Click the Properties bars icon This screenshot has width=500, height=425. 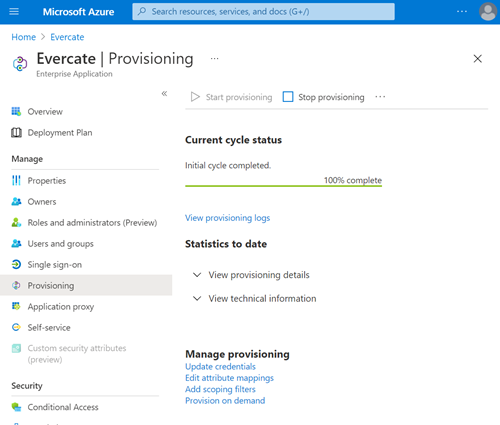click(16, 180)
